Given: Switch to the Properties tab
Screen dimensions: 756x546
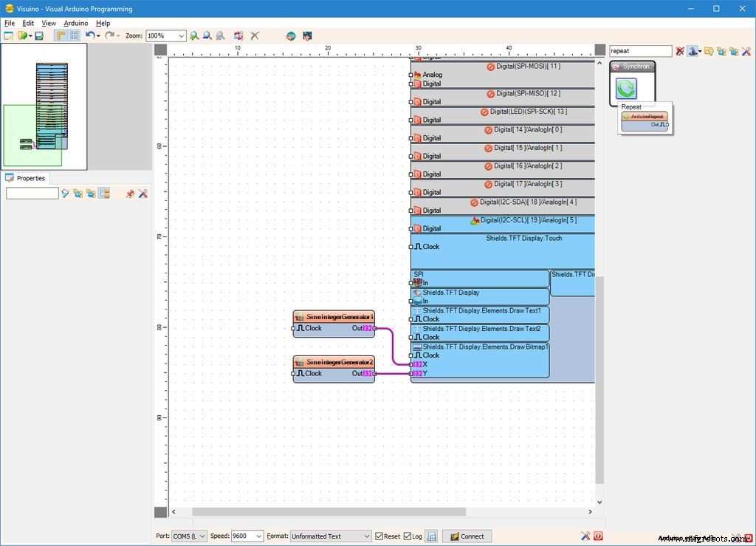Looking at the screenshot, I should (30, 178).
